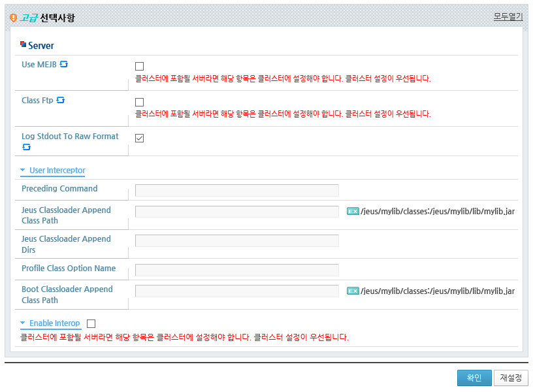Click the refresh icon under Log Stdout To Raw Format
This screenshot has width=533, height=392.
pos(26,147)
